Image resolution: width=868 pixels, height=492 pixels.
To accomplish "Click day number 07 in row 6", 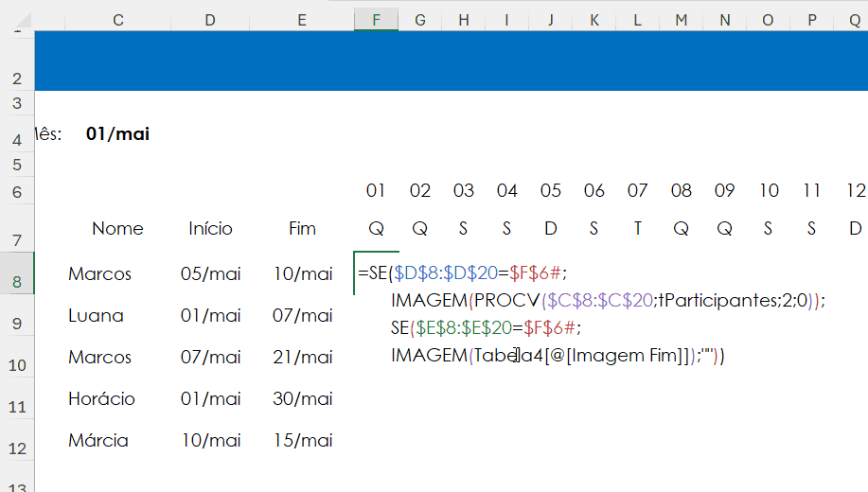I will click(637, 191).
